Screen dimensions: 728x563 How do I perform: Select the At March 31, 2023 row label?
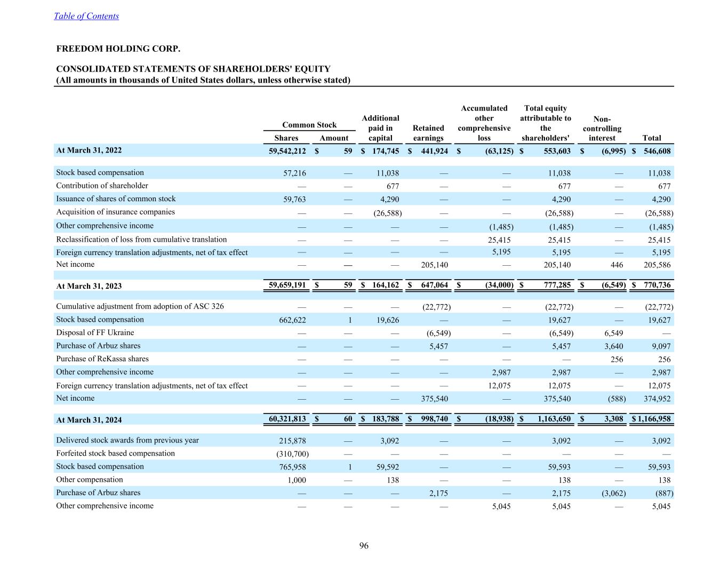(x=89, y=286)
